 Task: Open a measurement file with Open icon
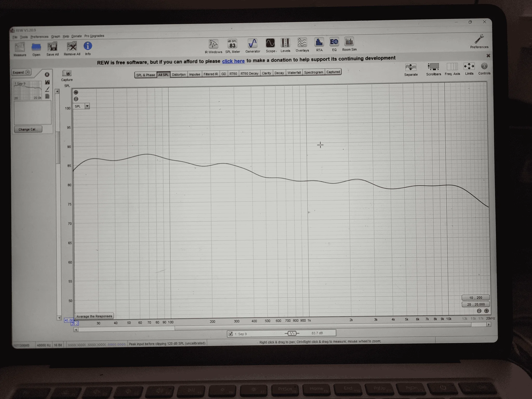coord(36,49)
